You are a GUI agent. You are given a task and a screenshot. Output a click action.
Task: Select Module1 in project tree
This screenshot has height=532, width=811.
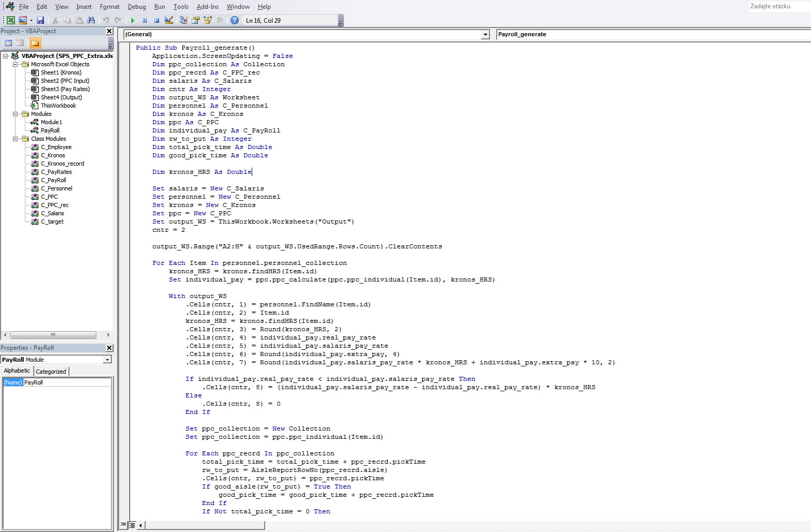click(51, 122)
